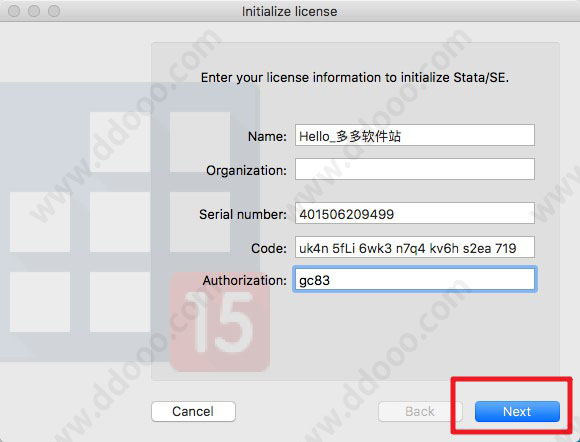Click the license information instruction text
The image size is (580, 442).
tap(355, 78)
